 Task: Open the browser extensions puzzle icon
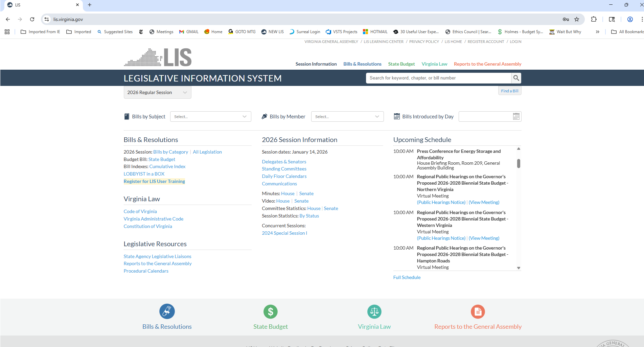594,19
